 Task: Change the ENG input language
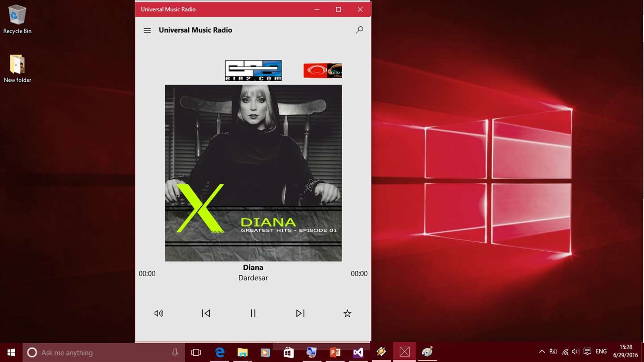coord(602,352)
